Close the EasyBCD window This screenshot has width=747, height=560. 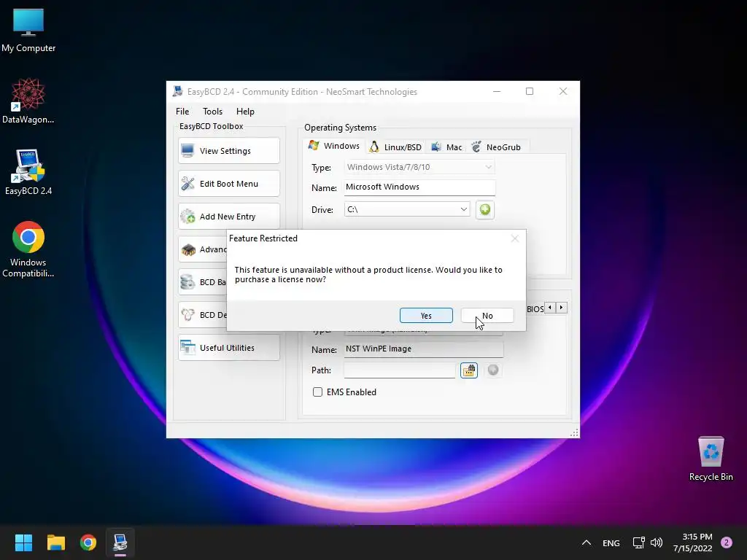[x=562, y=91]
